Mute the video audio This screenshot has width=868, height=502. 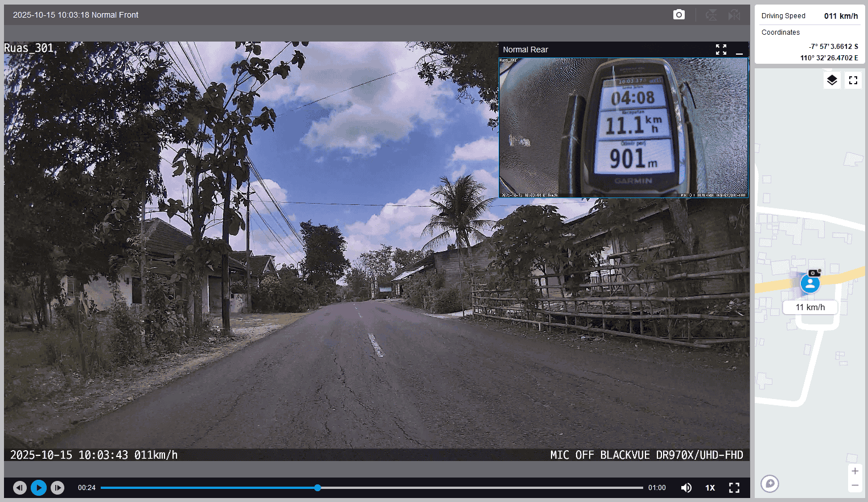686,488
